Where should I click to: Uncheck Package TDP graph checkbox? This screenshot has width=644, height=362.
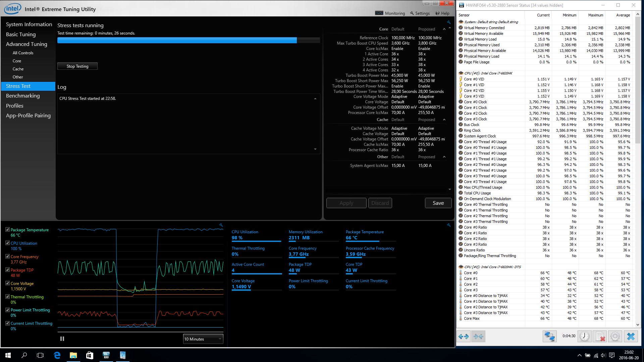click(x=7, y=270)
